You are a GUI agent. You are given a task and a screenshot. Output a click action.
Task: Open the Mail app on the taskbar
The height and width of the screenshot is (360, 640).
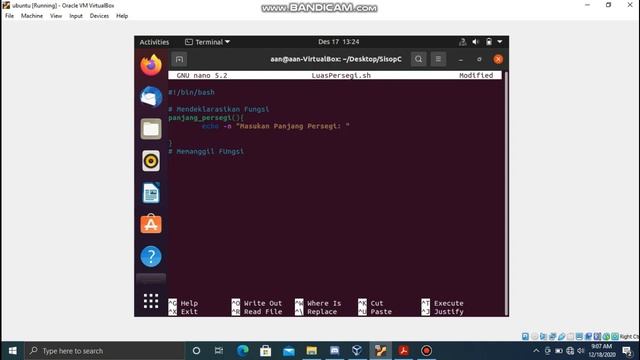(289, 351)
